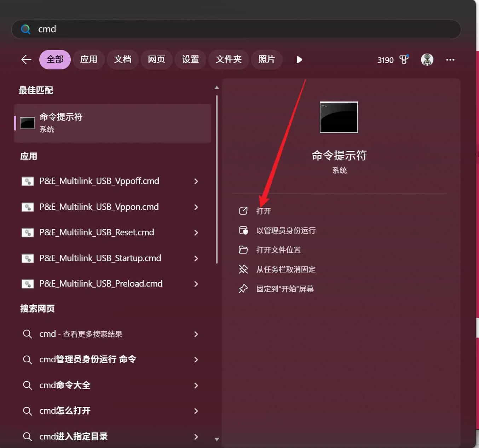Open the 命令提示符 best match result
Viewport: 479px width, 448px height.
click(x=112, y=123)
